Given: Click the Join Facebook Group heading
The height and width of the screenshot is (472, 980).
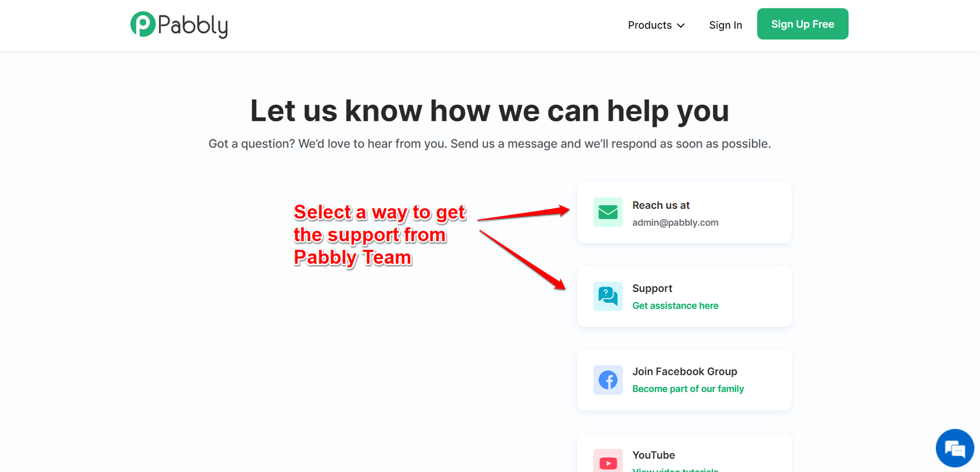Looking at the screenshot, I should (x=684, y=372).
